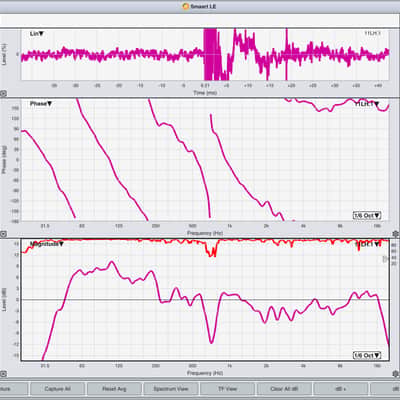Open the phase plot 1/6 Oct smoothing dropdown

tap(367, 215)
